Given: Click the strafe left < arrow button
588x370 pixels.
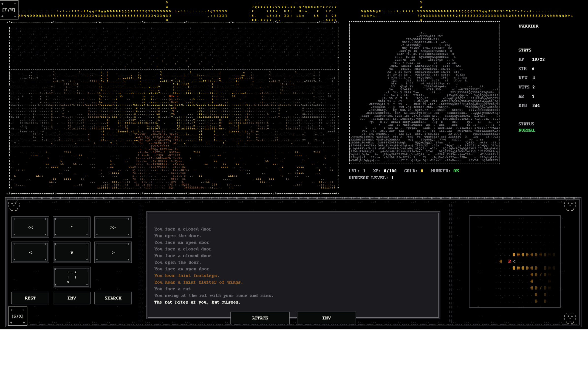Looking at the screenshot, I should coord(30,252).
